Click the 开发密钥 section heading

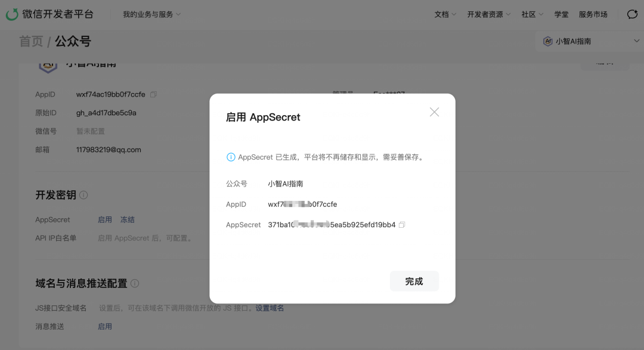click(x=55, y=195)
